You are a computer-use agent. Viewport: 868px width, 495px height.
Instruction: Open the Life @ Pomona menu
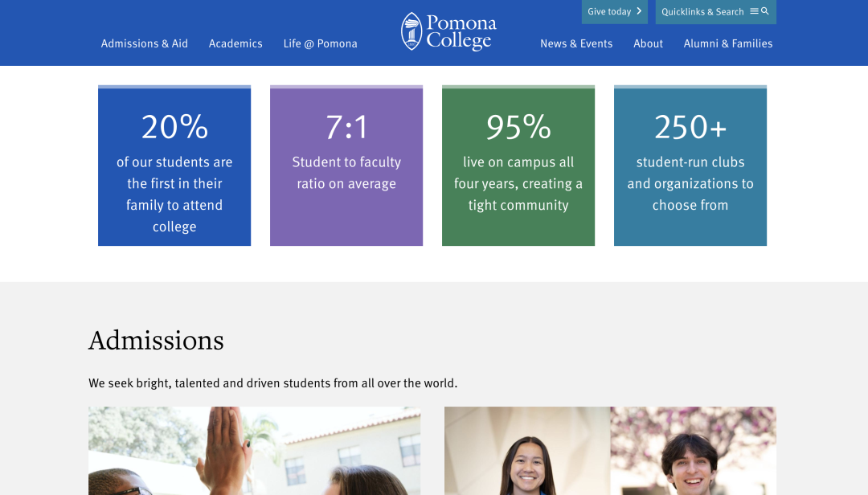[320, 43]
